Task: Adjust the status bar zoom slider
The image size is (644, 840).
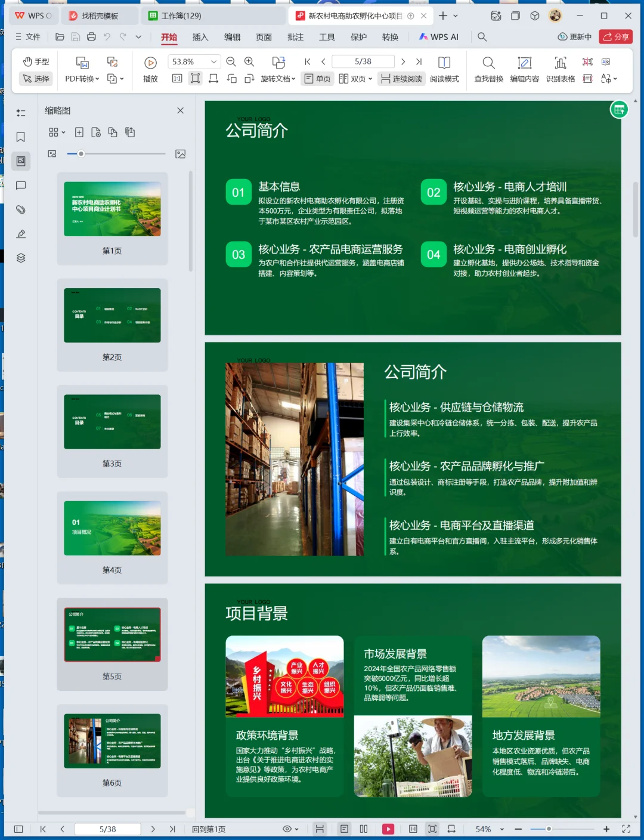Action: (x=549, y=829)
